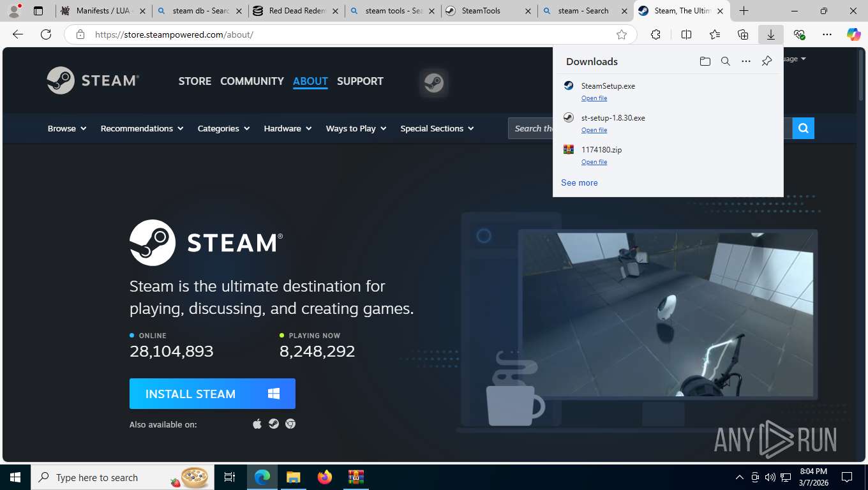
Task: Open file link under SteamSetup.exe
Action: pos(594,98)
